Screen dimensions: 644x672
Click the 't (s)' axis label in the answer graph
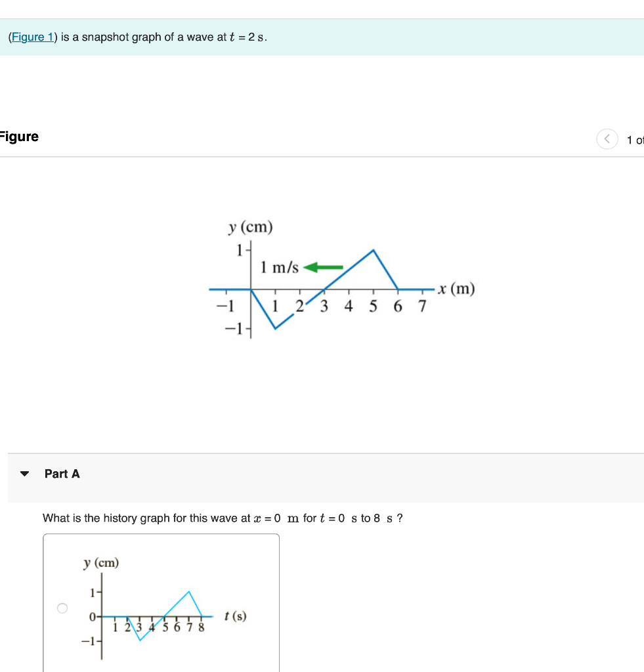coord(235,616)
